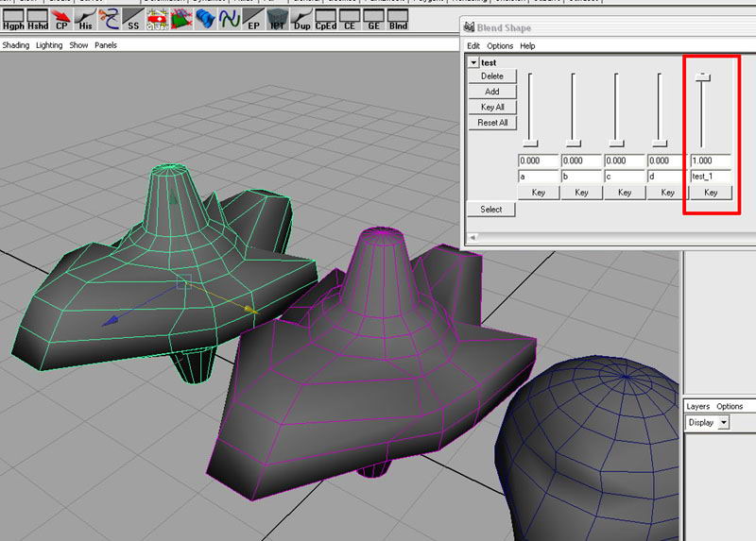Image resolution: width=756 pixels, height=541 pixels.
Task: Click the green-blue wavy curve shelf icon
Action: coord(230,19)
